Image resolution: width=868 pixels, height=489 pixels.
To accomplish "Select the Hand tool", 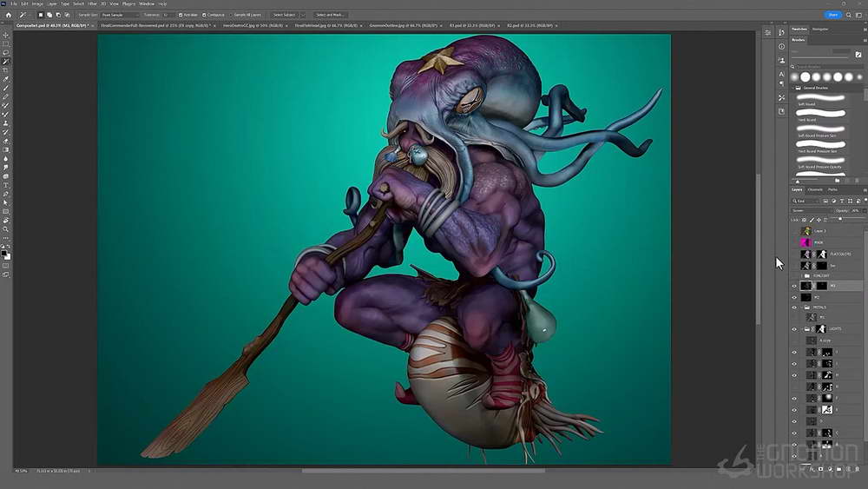I will (6, 221).
